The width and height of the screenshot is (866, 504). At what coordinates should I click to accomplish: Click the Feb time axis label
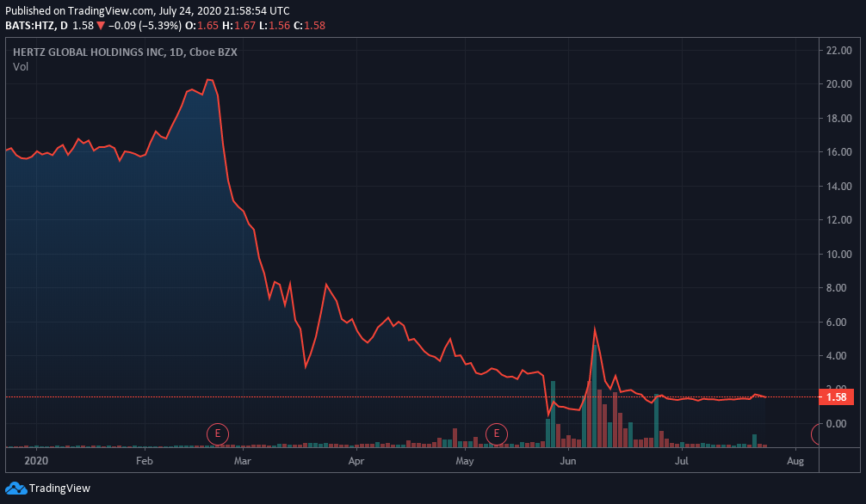[144, 460]
